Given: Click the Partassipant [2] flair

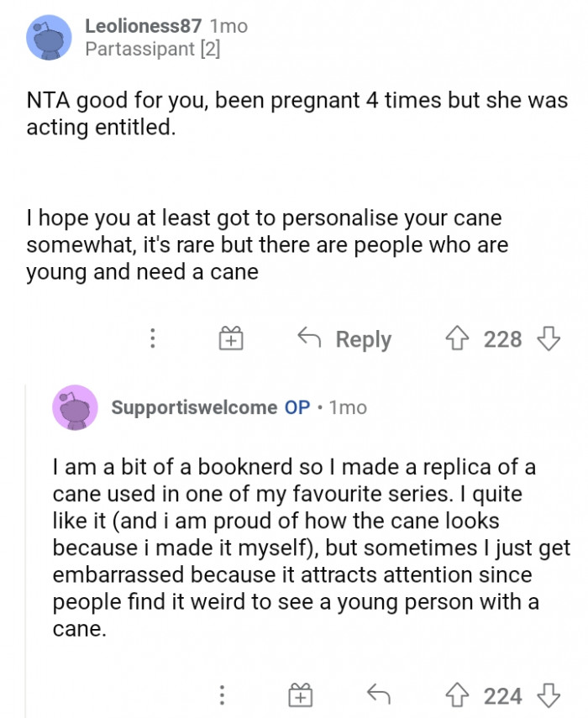Looking at the screenshot, I should click(153, 50).
